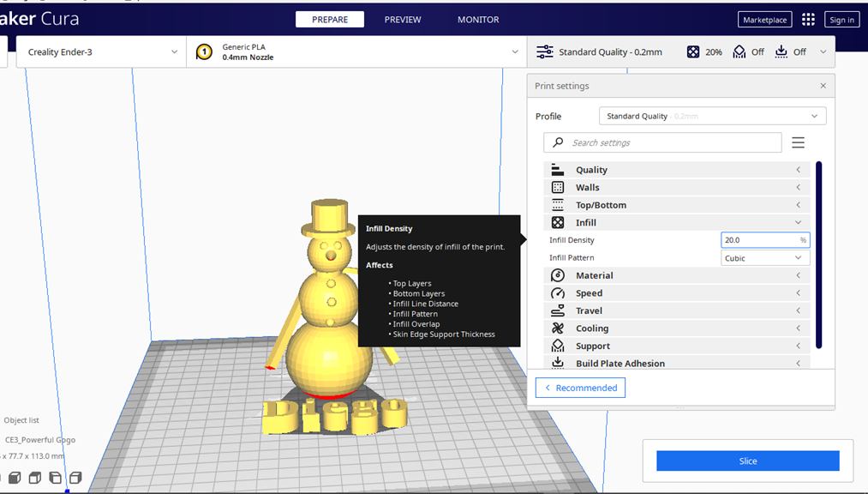The width and height of the screenshot is (868, 494).
Task: Click the Travel category icon
Action: [558, 310]
